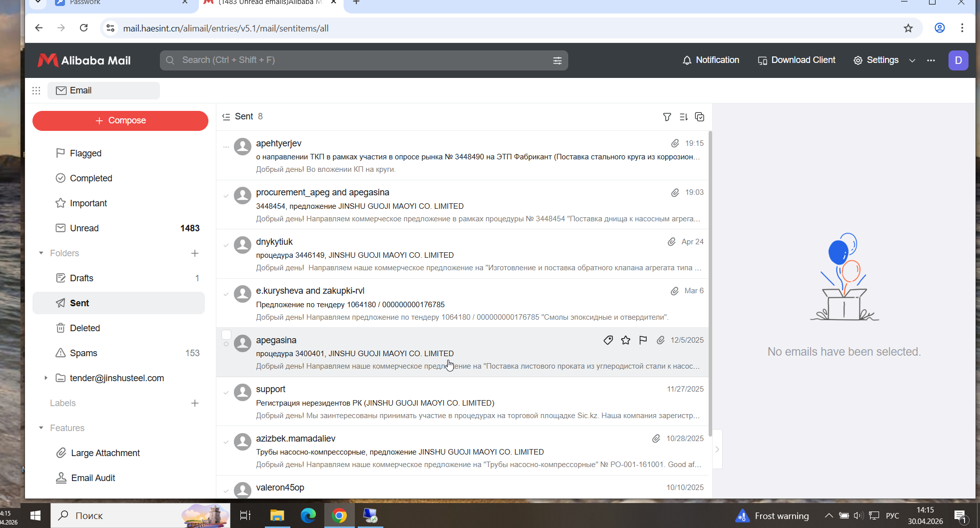Expand thread of azizbek.mamadaliev email

point(226,442)
